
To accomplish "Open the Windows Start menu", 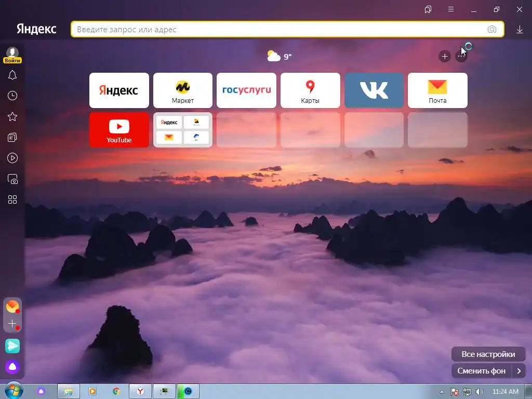I will coord(14,391).
